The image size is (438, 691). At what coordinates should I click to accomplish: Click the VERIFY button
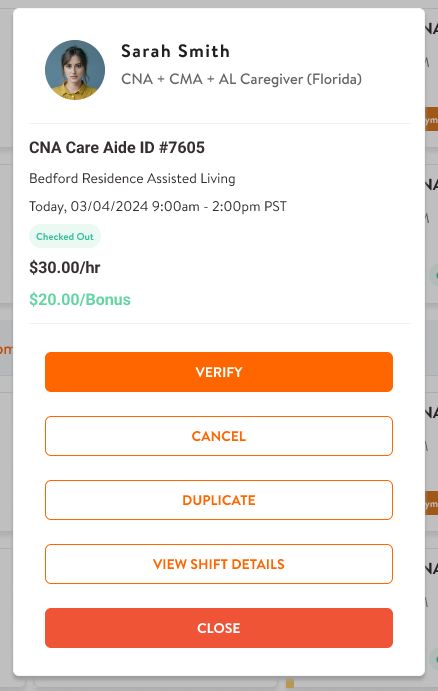tap(219, 372)
